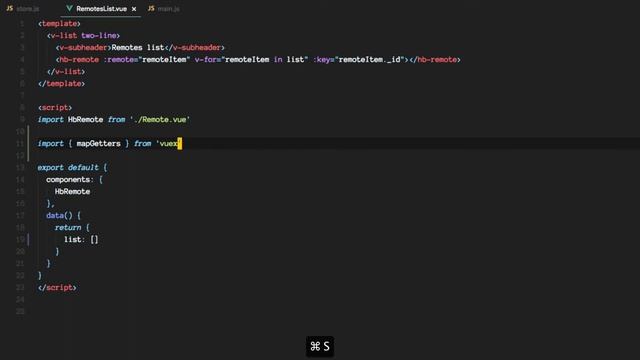This screenshot has width=640, height=360.
Task: Click the './Remote.vue' import path
Action: click(160, 120)
